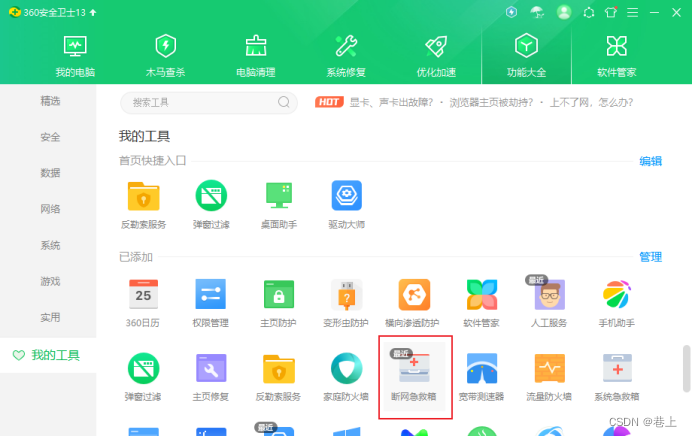Open 家庭防火墙 tool
This screenshot has width=692, height=437.
pyautogui.click(x=346, y=377)
